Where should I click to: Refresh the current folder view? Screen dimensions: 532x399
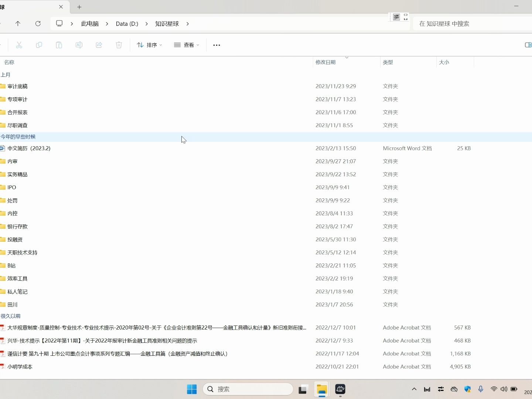point(38,24)
